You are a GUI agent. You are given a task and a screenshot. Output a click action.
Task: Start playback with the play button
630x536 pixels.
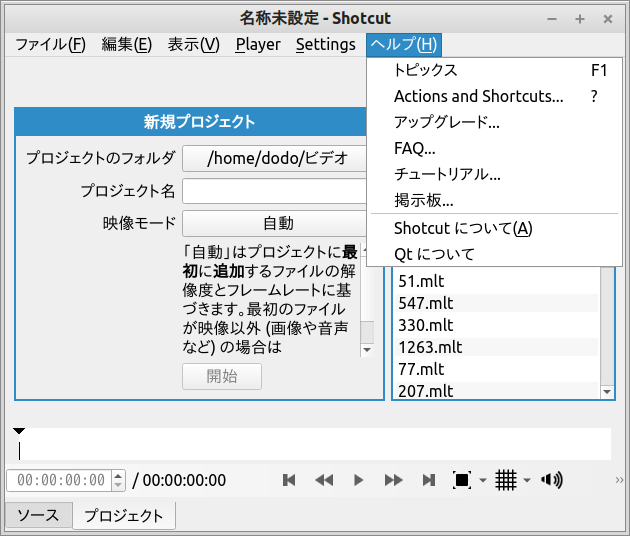pyautogui.click(x=358, y=480)
